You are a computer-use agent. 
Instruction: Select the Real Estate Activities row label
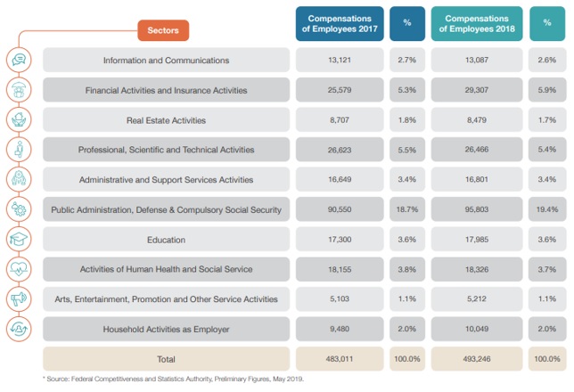point(166,119)
